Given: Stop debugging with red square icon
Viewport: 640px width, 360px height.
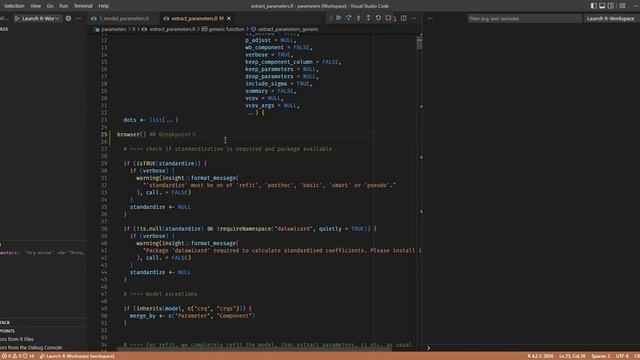Looking at the screenshot, I should (x=389, y=18).
